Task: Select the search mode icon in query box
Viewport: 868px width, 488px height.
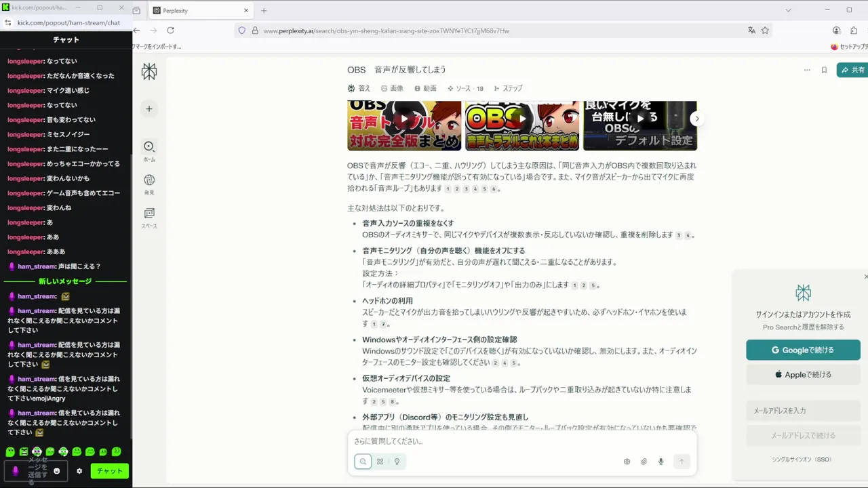Action: (363, 462)
